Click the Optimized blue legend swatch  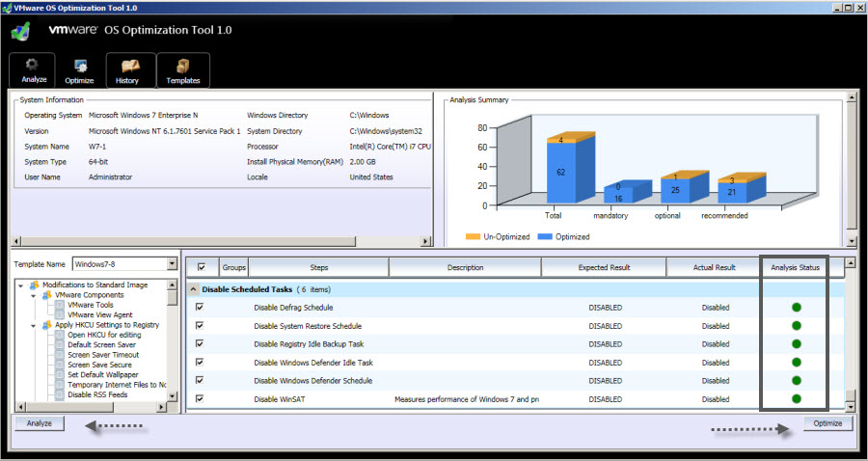[545, 237]
